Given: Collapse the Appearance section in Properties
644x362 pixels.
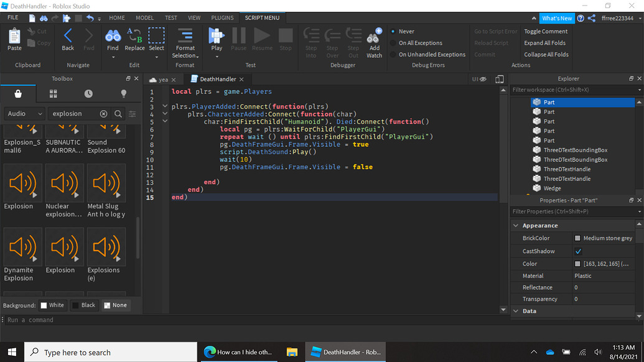Looking at the screenshot, I should (x=516, y=225).
